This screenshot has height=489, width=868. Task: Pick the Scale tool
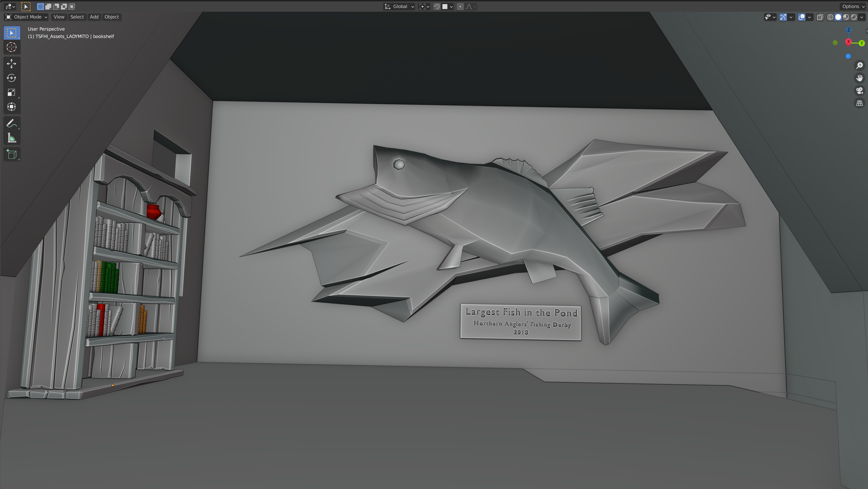[x=12, y=92]
